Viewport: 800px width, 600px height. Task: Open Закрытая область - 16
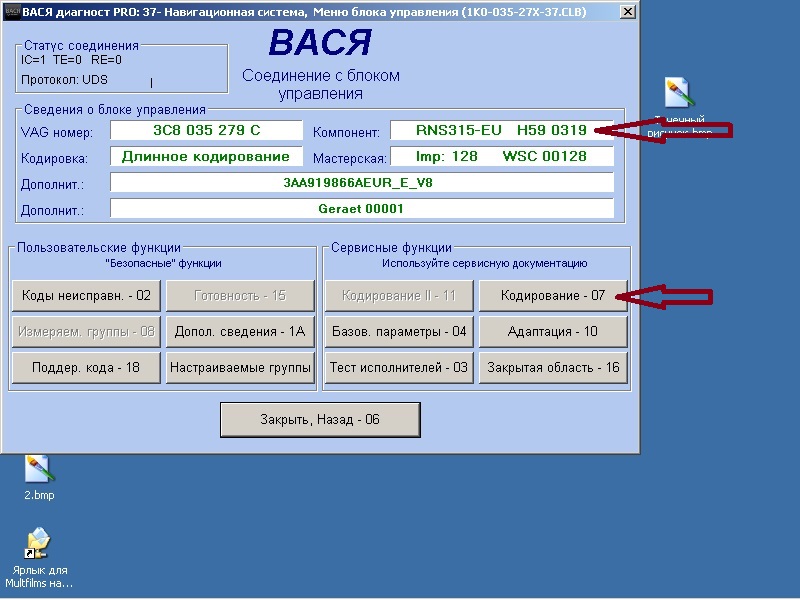point(553,367)
